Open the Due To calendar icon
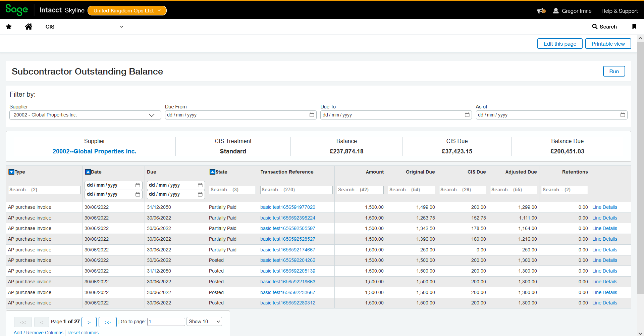Viewport: 644px width, 336px height. 467,115
